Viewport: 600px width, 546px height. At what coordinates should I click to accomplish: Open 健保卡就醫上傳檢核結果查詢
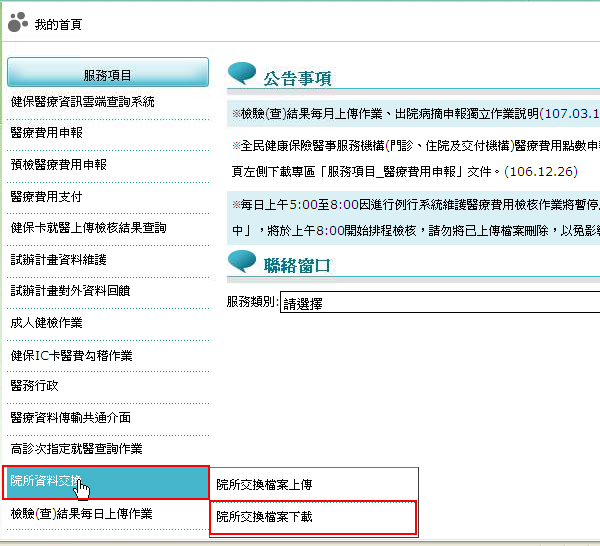click(x=89, y=228)
